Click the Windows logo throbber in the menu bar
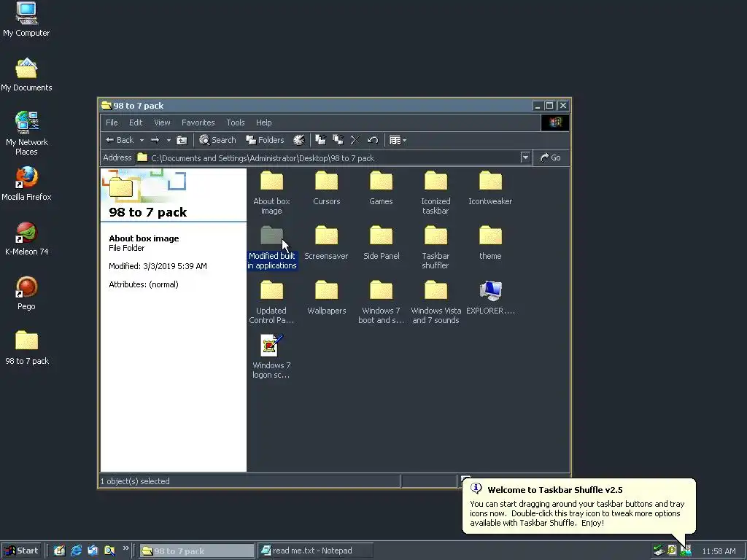This screenshot has height=560, width=747. (x=554, y=122)
